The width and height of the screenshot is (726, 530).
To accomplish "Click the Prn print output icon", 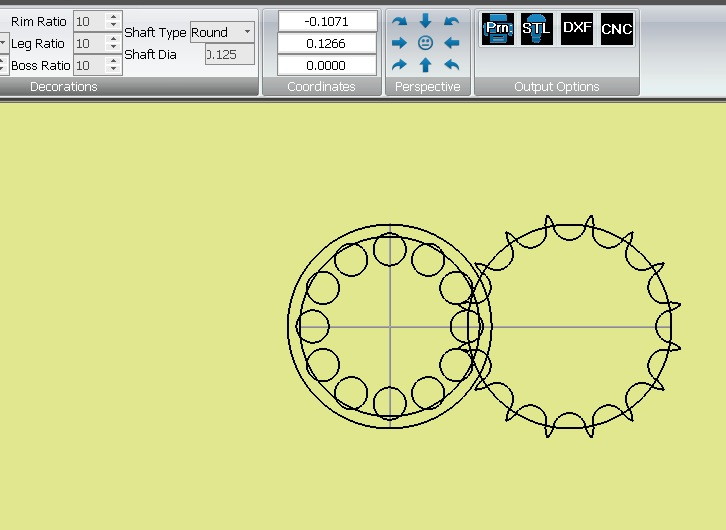I will tap(497, 29).
